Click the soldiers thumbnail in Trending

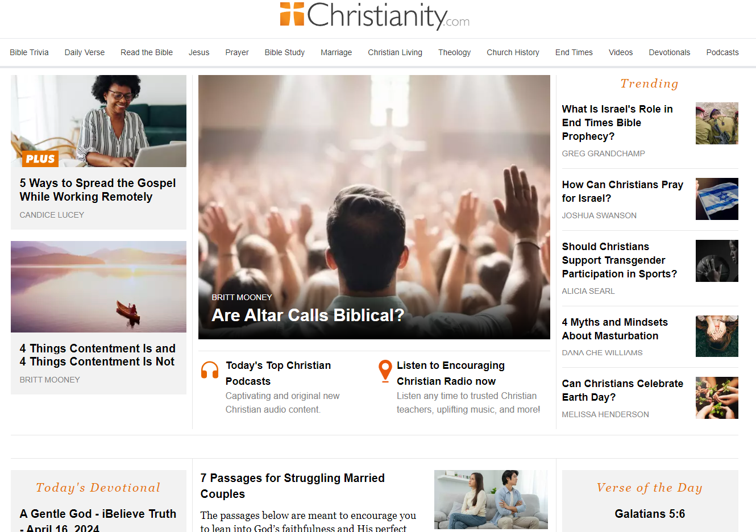[717, 123]
